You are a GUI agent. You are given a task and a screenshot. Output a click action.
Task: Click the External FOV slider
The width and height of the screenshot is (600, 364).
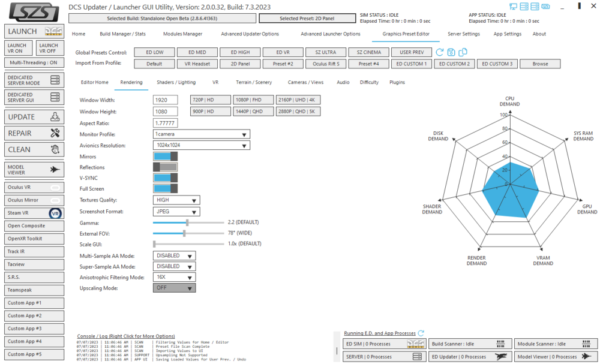(x=188, y=233)
